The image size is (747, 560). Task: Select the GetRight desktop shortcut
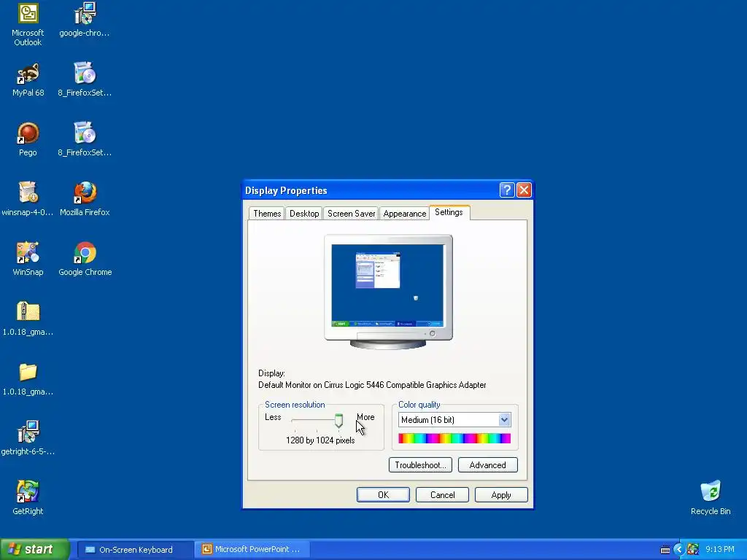click(x=28, y=497)
